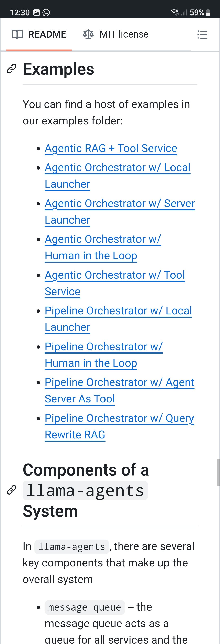Image resolution: width=220 pixels, height=644 pixels.
Task: Open the README outline list icon
Action: [x=202, y=34]
